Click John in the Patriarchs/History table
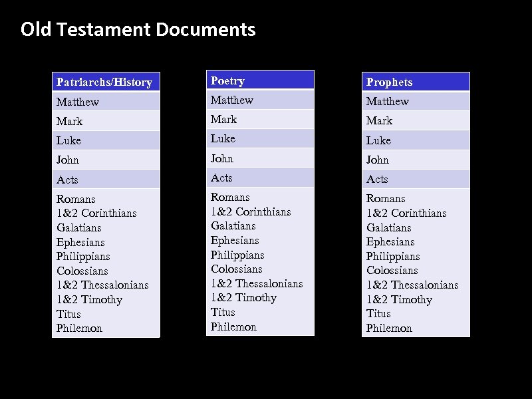The image size is (532, 399). [67, 160]
